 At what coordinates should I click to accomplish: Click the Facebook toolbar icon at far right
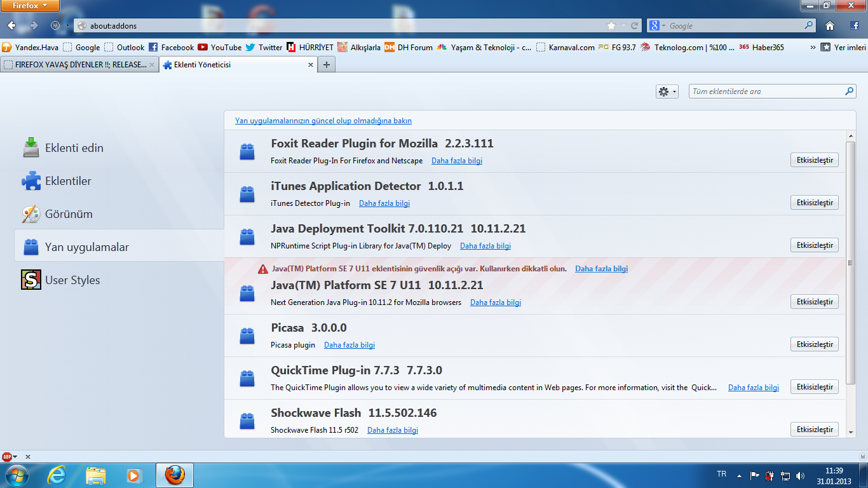point(855,26)
